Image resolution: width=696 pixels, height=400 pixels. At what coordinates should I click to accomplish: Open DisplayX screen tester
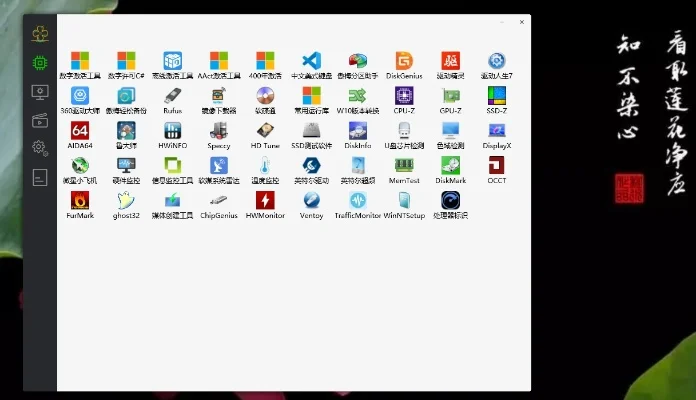click(x=496, y=135)
